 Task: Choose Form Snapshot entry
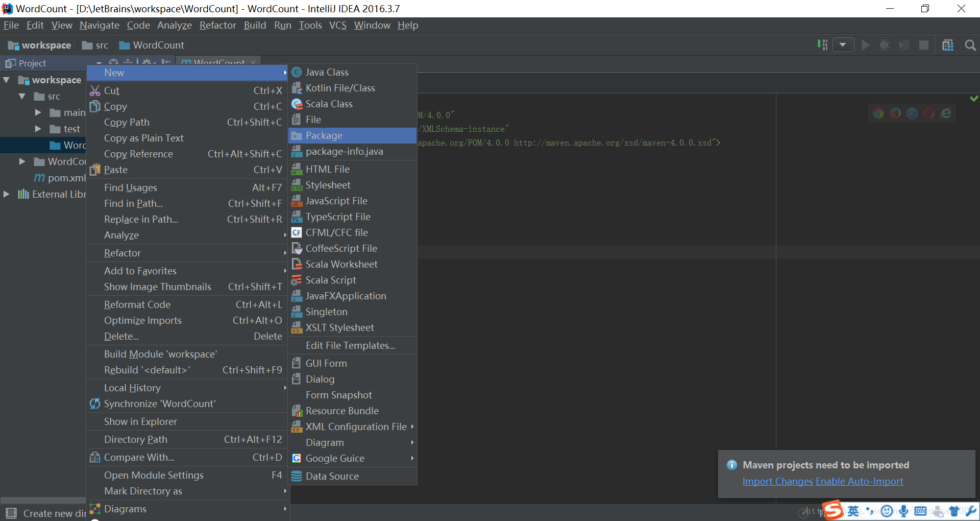pos(353,395)
